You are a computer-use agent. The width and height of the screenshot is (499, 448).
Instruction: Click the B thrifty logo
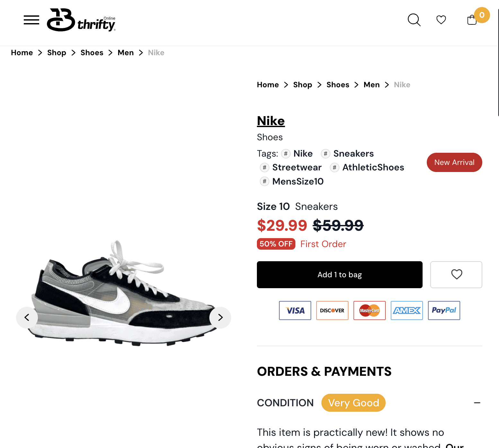[x=81, y=20]
